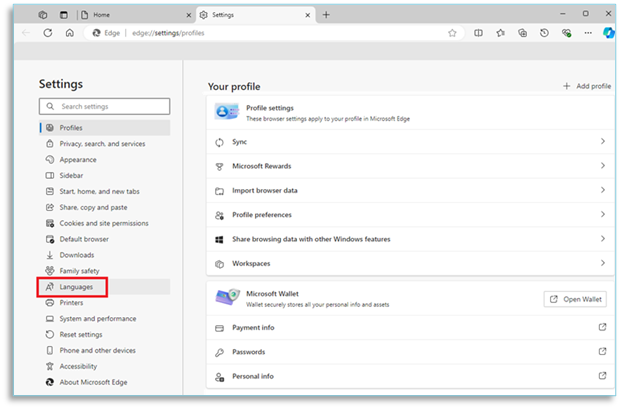
Task: Add this page to favorites star
Action: (x=452, y=33)
